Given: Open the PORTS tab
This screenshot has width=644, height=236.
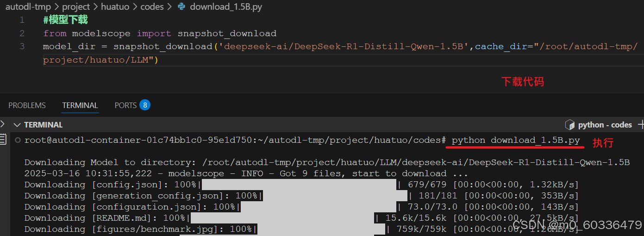Looking at the screenshot, I should click(x=125, y=106).
